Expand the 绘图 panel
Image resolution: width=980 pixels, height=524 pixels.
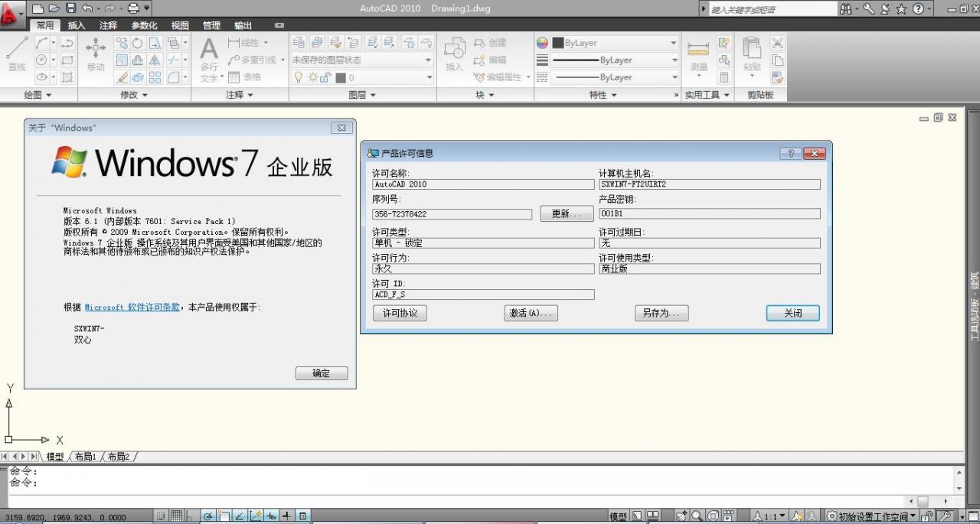pyautogui.click(x=38, y=95)
